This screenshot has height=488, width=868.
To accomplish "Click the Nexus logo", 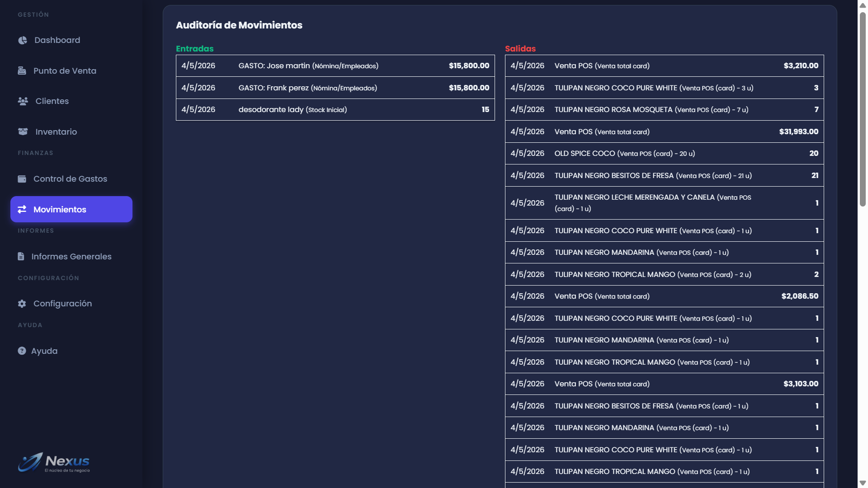I will 54,462.
